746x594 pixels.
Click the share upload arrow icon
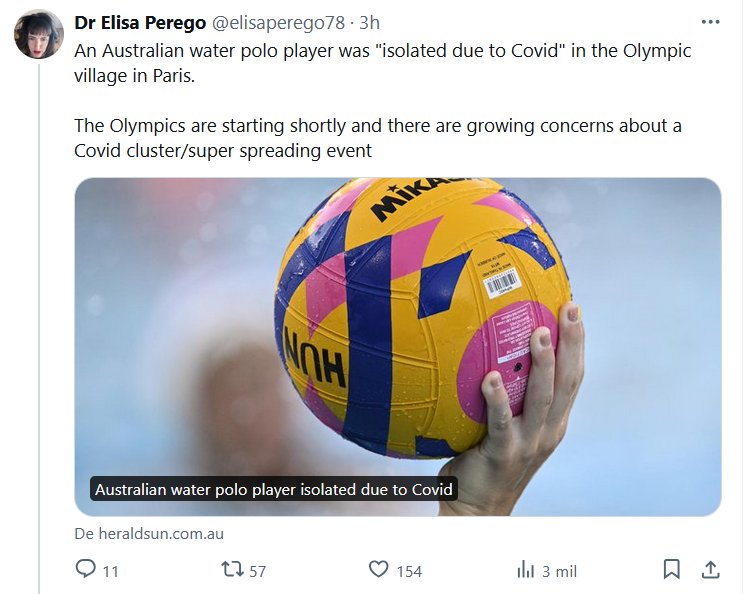pyautogui.click(x=710, y=569)
